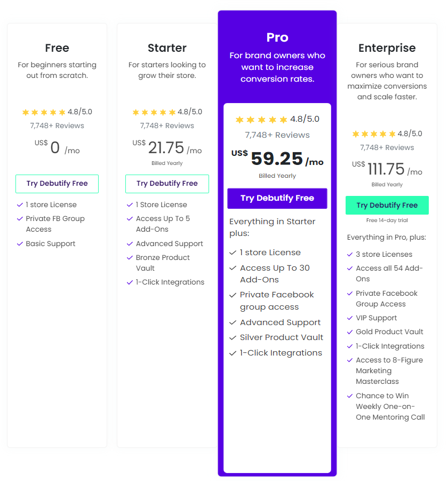Open 7,748+ Reviews under the Free plan

(x=57, y=125)
